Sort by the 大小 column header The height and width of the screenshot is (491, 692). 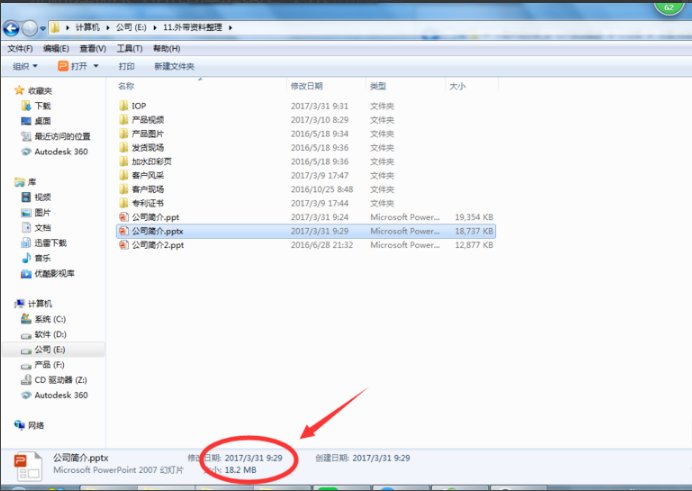pyautogui.click(x=457, y=86)
